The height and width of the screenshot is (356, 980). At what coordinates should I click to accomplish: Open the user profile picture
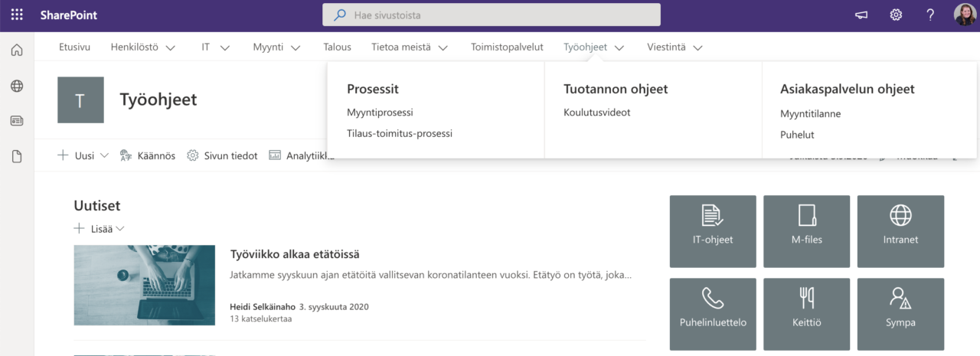[965, 15]
